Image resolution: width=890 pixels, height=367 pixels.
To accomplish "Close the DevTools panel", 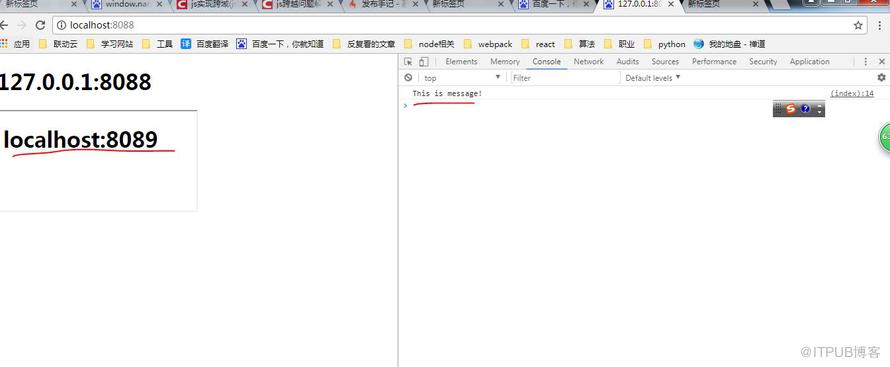I will click(881, 62).
